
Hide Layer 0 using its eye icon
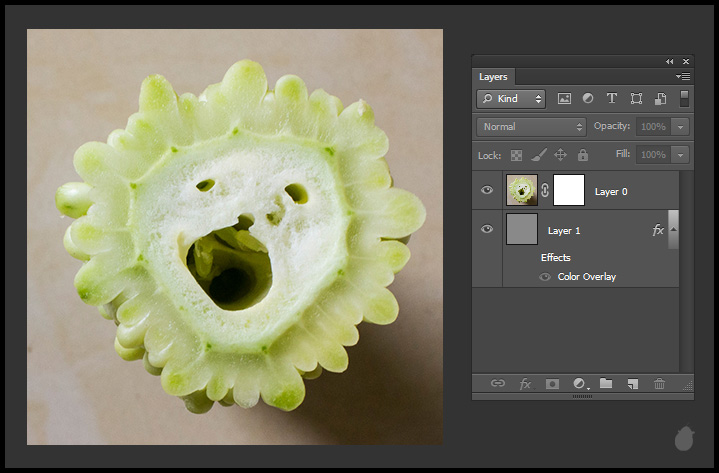click(x=487, y=190)
